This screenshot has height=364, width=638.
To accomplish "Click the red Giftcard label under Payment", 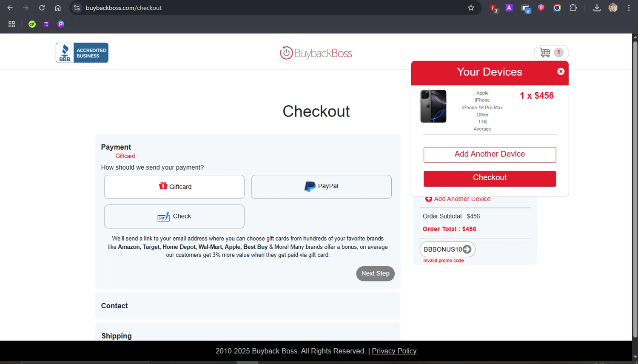I will (x=125, y=156).
